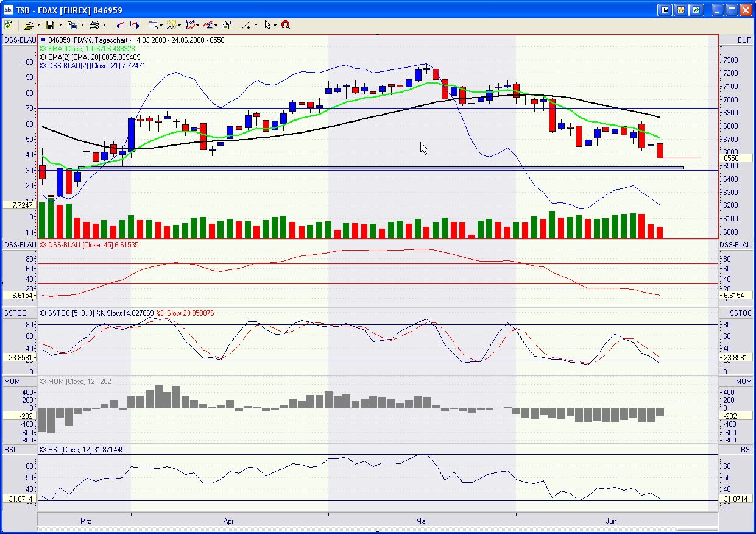This screenshot has width=756, height=534.
Task: Expand the copy dropdown arrow
Action: 82,25
